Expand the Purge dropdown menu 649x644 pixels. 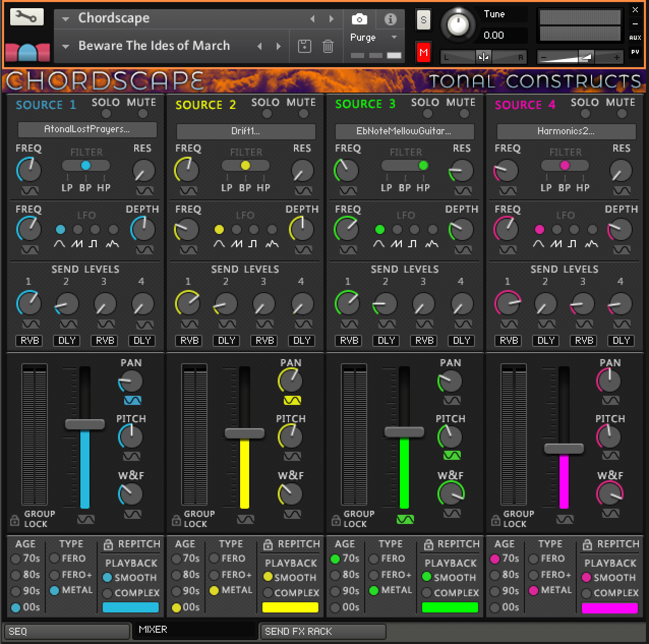pyautogui.click(x=394, y=37)
